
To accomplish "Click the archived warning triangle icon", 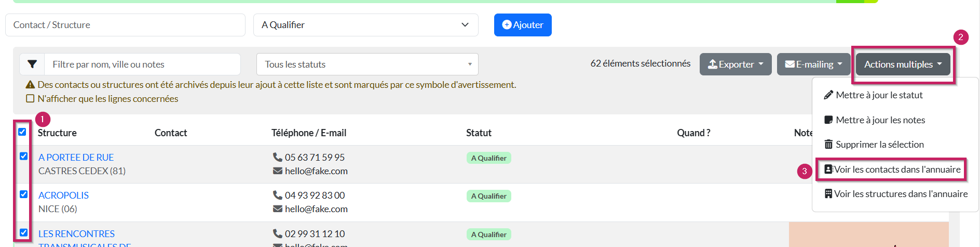I will tap(31, 85).
